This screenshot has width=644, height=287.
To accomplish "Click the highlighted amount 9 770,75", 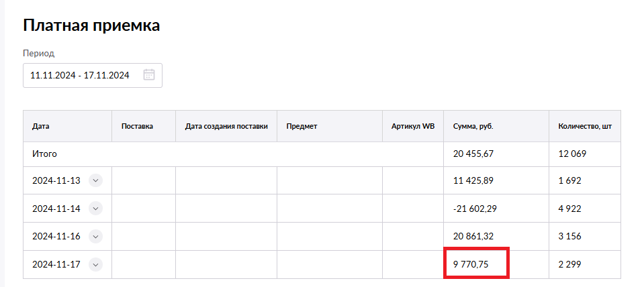I will (471, 264).
